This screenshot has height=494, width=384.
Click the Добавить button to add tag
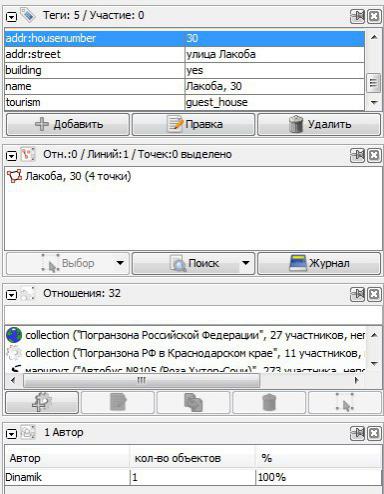68,124
